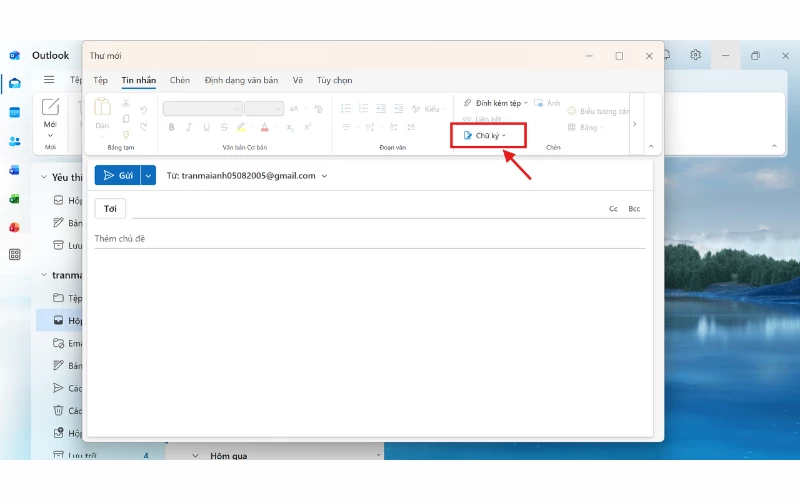Viewport: 800px width, 500px height.
Task: Toggle italic text formatting
Action: tap(189, 127)
